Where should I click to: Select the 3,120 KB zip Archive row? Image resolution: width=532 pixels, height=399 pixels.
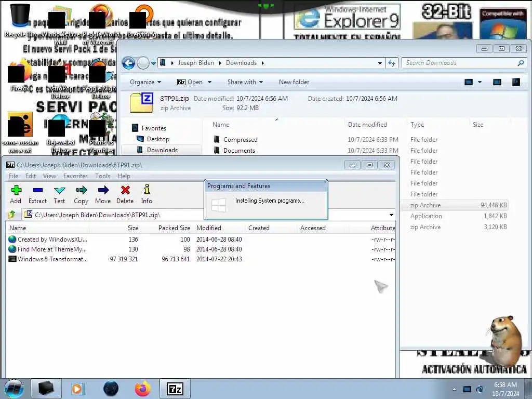coord(455,227)
